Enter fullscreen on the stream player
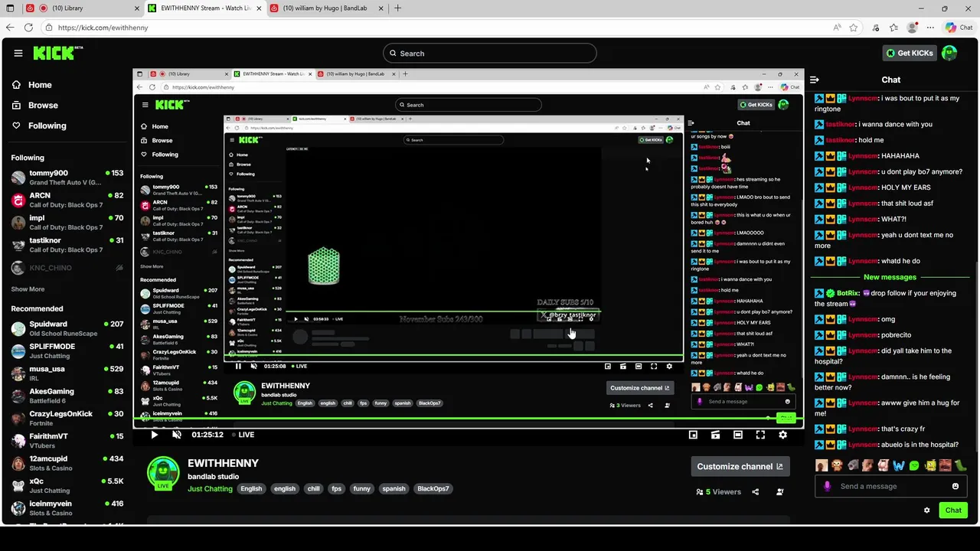980x551 pixels. [760, 435]
